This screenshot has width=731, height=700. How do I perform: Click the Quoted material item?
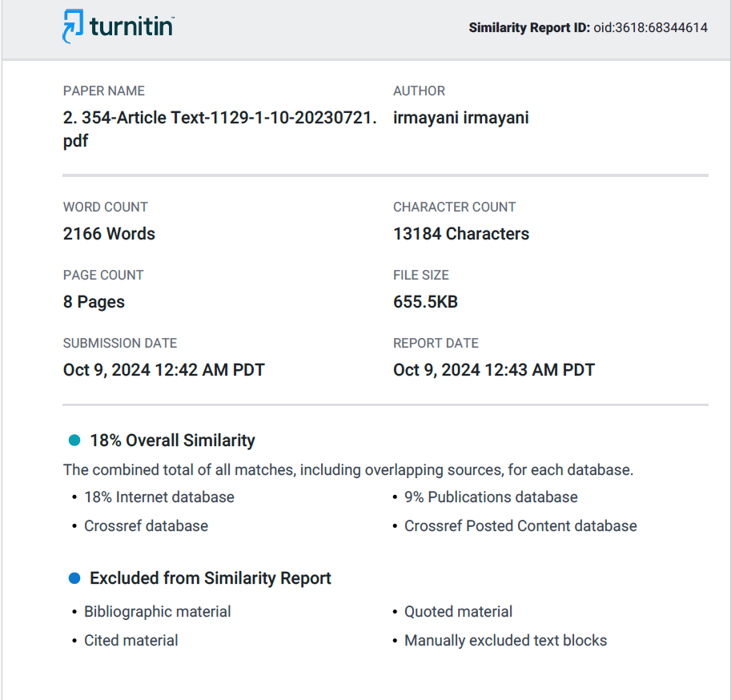click(x=458, y=612)
